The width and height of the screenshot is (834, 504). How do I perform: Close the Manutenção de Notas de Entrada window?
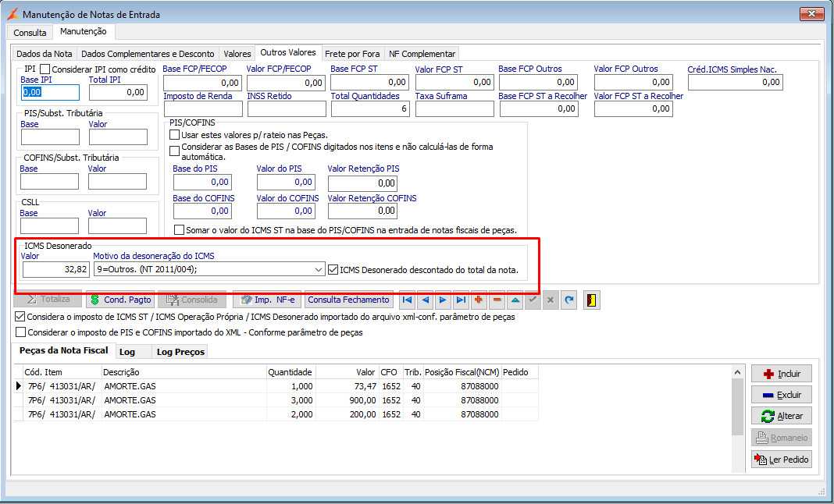(x=811, y=14)
